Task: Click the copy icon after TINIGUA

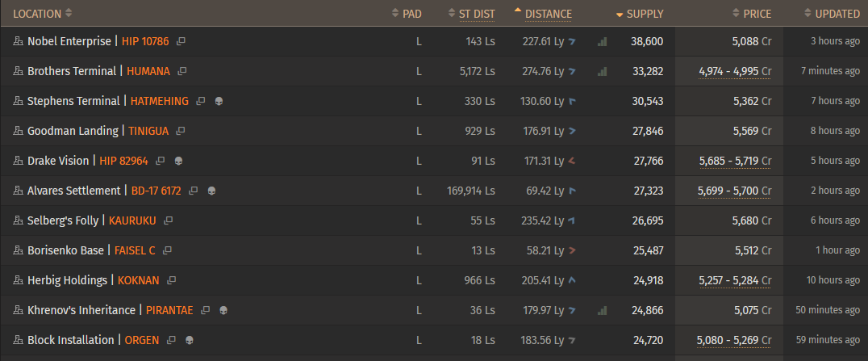Action: pyautogui.click(x=181, y=131)
